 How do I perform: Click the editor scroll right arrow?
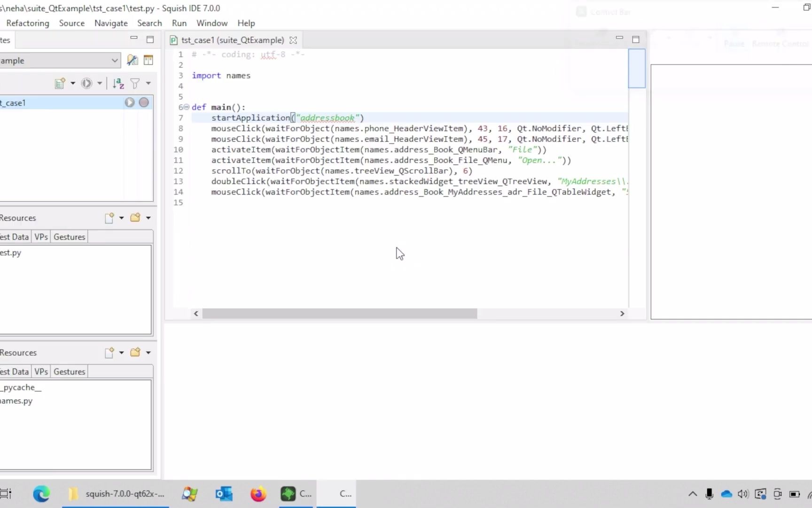click(622, 314)
